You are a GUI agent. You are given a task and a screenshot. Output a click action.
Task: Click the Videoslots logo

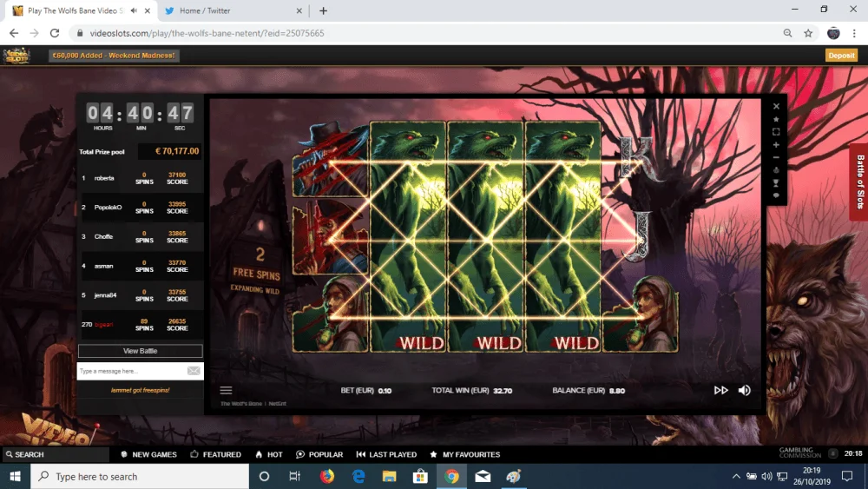tap(16, 56)
